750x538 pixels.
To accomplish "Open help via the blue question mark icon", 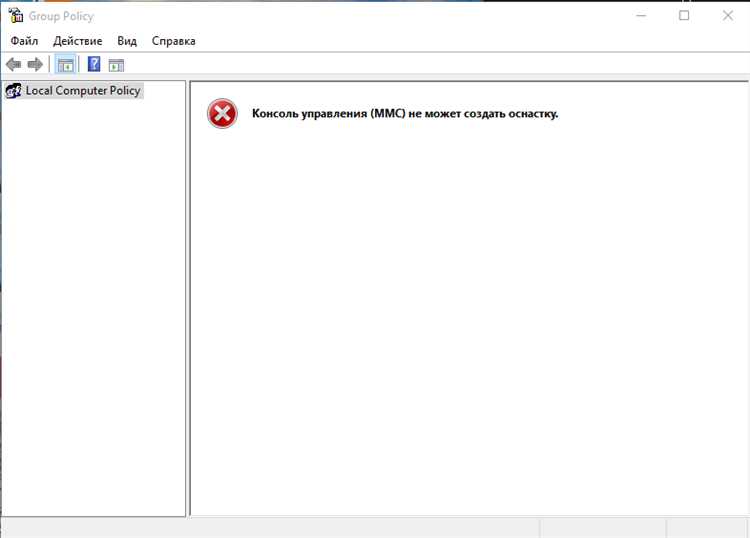I will click(94, 64).
